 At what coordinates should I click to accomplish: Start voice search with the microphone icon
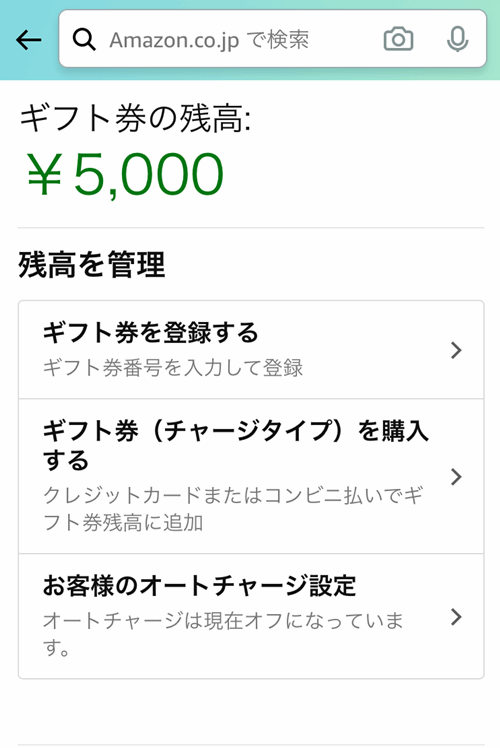point(457,39)
